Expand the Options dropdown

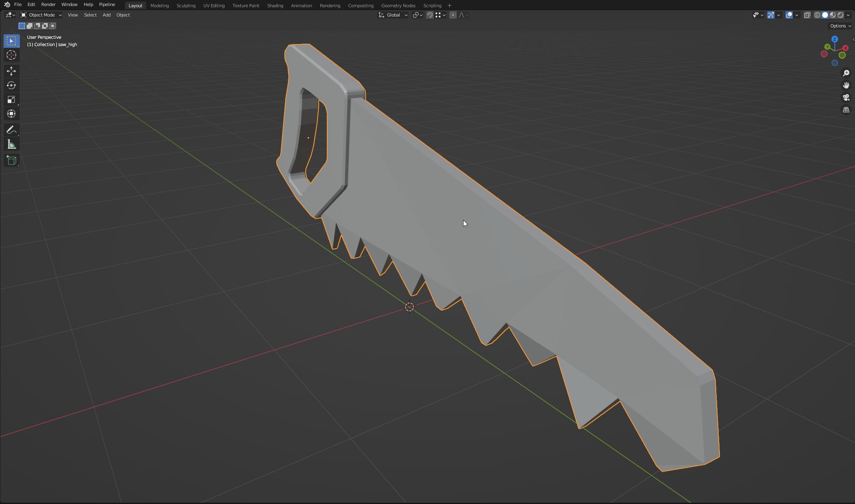(x=840, y=26)
